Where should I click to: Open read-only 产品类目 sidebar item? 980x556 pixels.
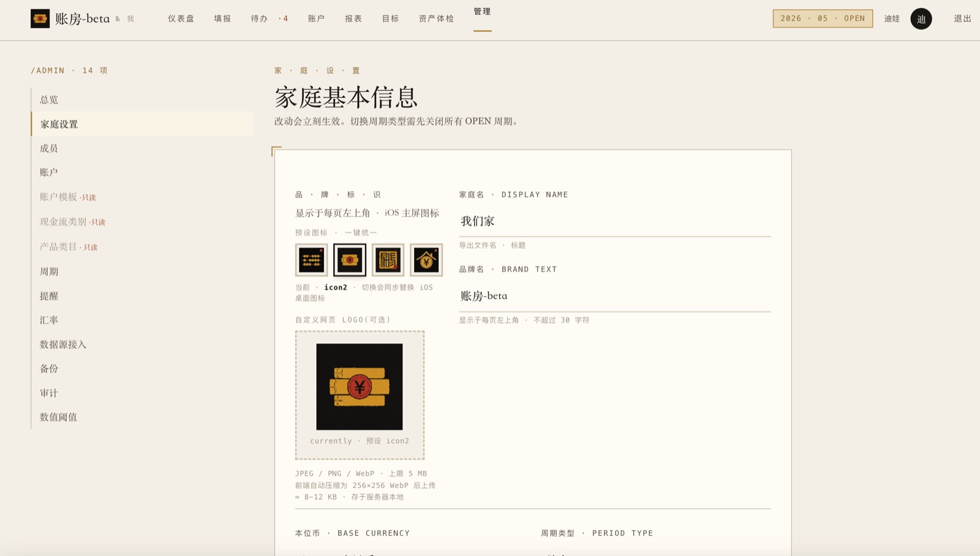[x=142, y=246]
